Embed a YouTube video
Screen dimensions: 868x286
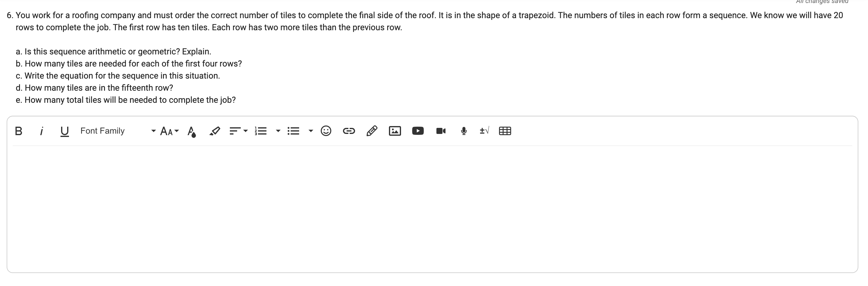[418, 131]
